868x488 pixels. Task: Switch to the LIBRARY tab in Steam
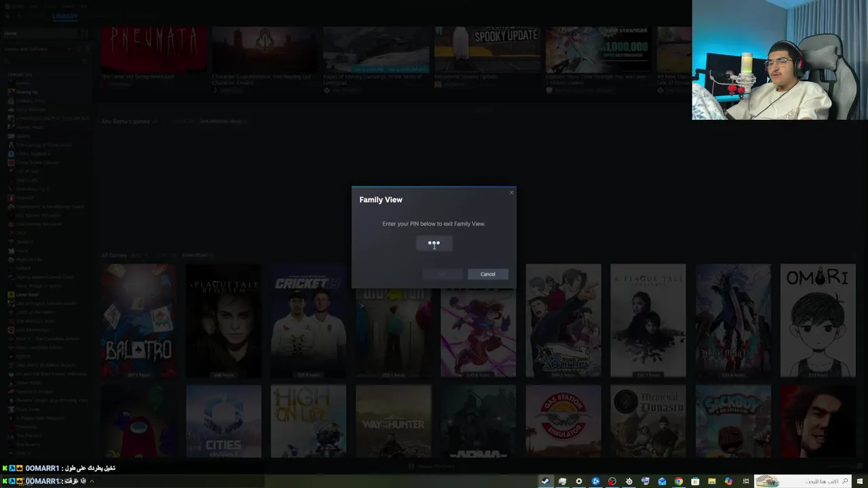(x=65, y=16)
